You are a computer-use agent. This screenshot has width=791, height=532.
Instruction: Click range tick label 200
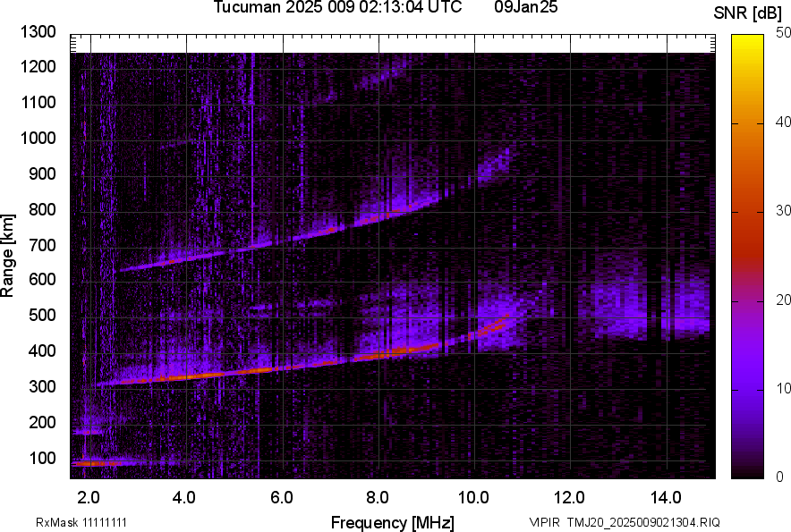(42, 422)
